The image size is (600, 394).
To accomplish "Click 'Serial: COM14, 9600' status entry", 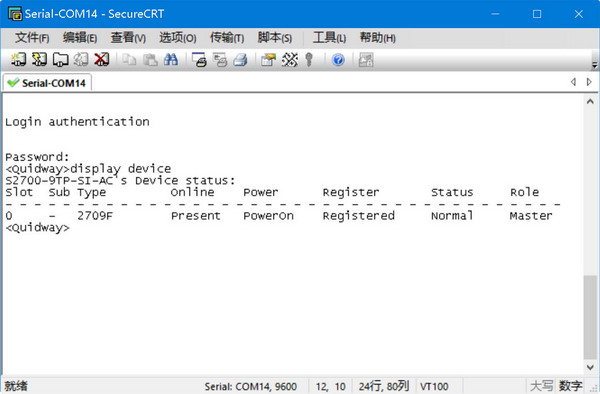I will [251, 386].
